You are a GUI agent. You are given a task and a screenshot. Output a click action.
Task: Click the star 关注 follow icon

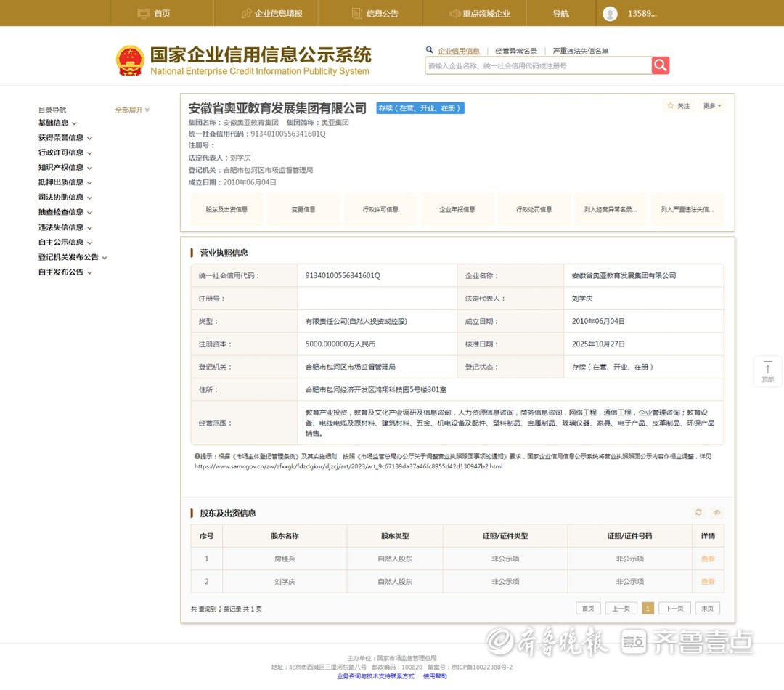click(671, 105)
